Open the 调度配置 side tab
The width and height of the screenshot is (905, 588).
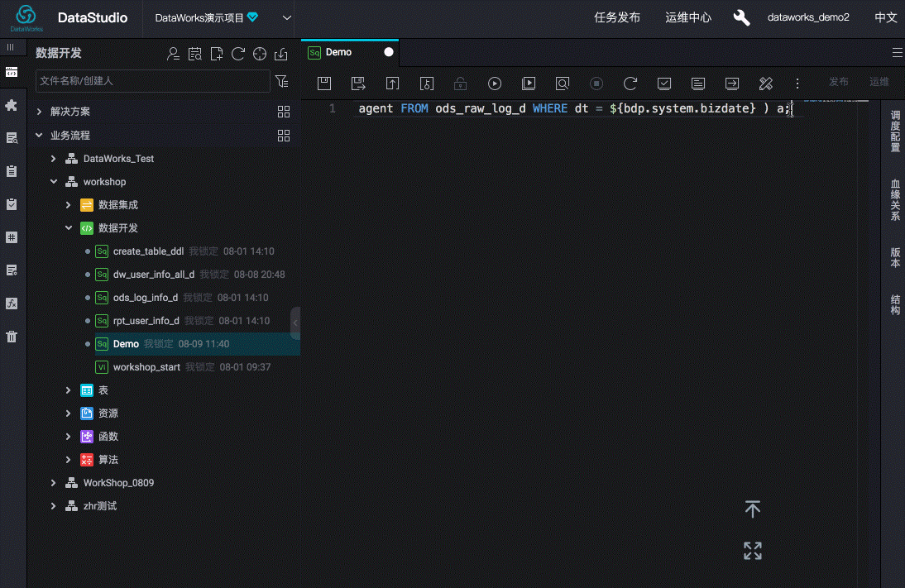895,131
